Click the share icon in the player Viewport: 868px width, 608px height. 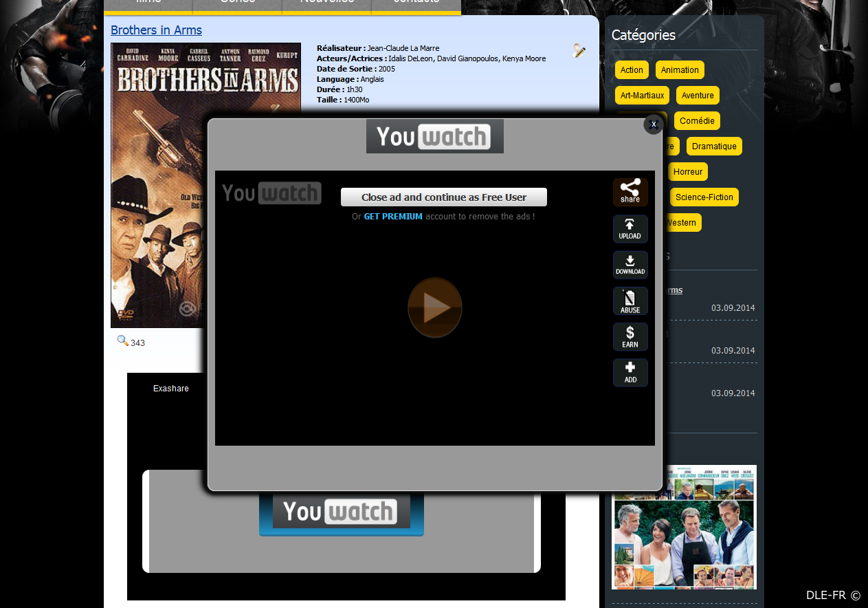pyautogui.click(x=630, y=193)
